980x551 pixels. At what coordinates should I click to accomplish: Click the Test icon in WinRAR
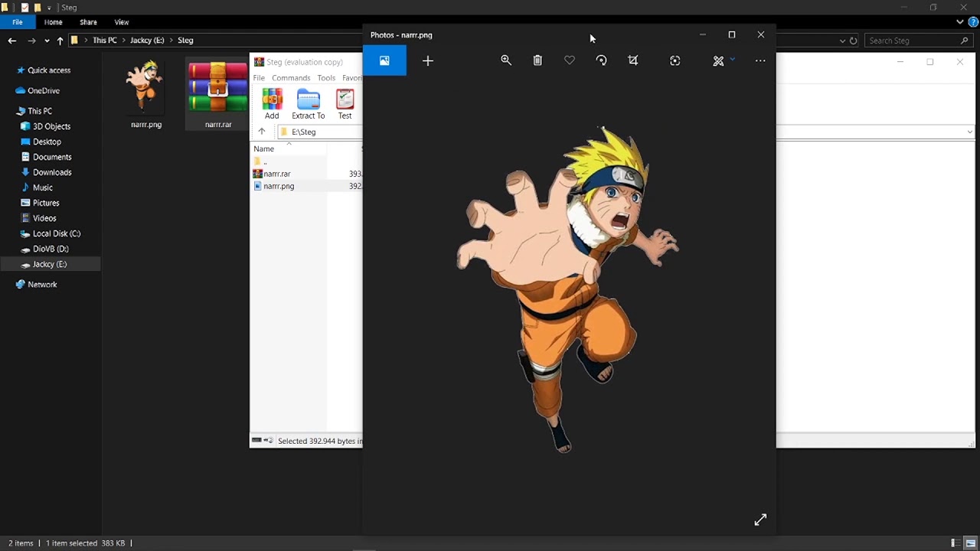coord(345,104)
